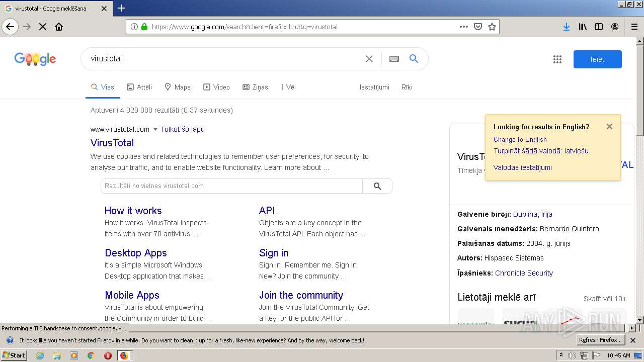
Task: Open the on-screen keyboard input tool
Action: coord(394,59)
